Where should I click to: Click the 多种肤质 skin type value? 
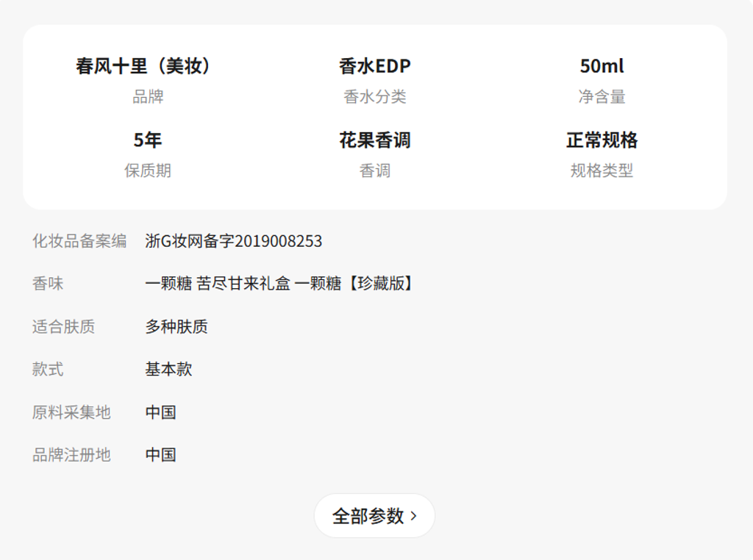[176, 326]
